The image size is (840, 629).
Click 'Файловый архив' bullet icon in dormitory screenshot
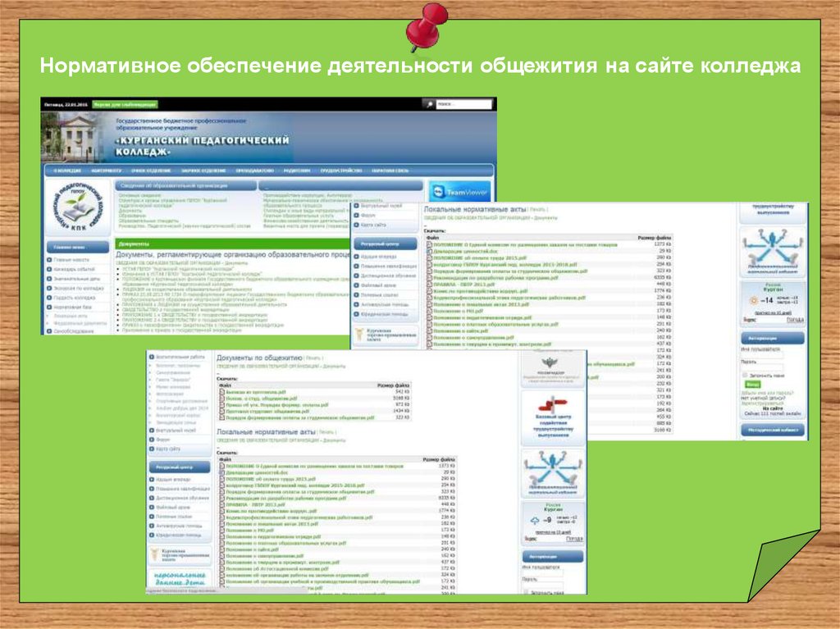coord(152,507)
